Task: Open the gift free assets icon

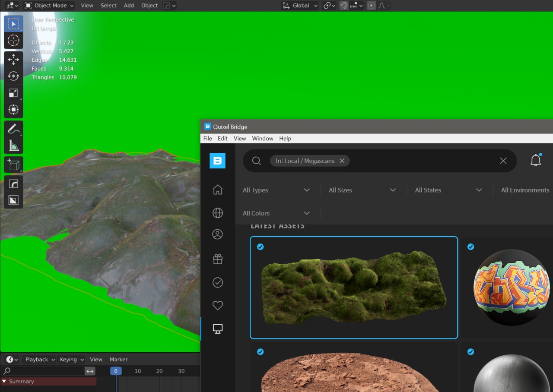Action: 218,259
